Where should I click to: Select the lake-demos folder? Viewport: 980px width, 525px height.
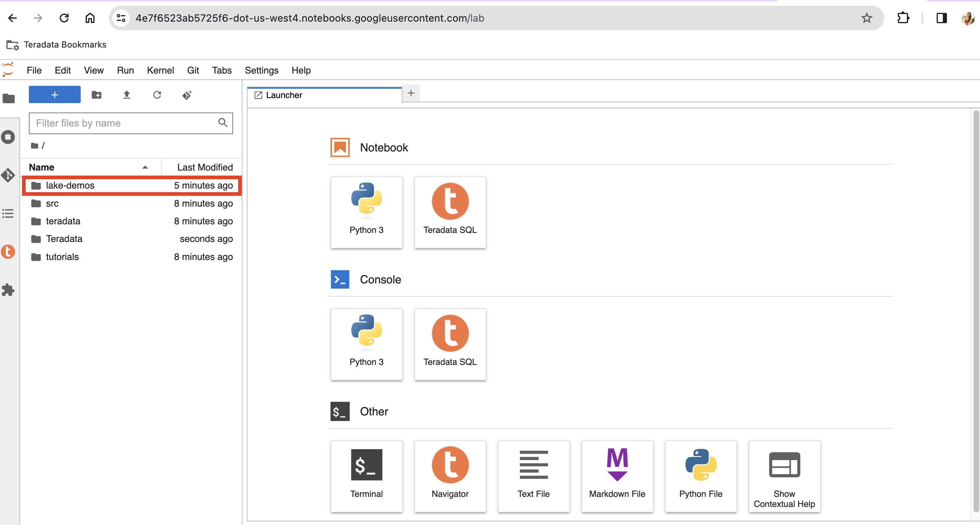pos(132,185)
